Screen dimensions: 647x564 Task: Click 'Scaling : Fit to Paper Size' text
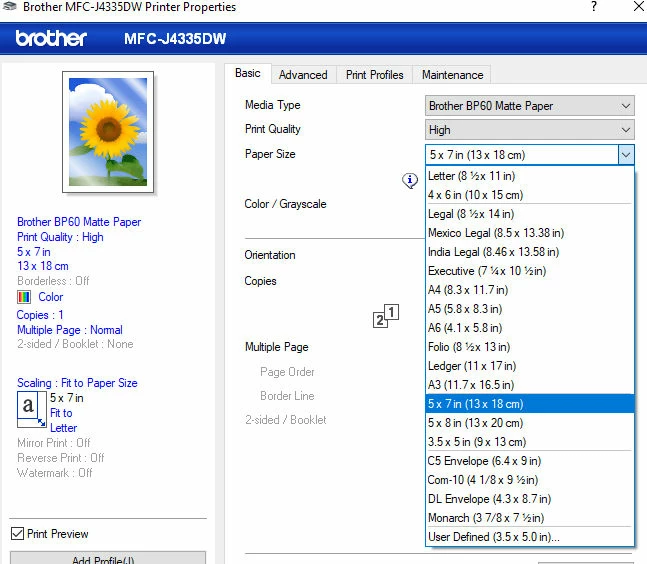coord(77,383)
